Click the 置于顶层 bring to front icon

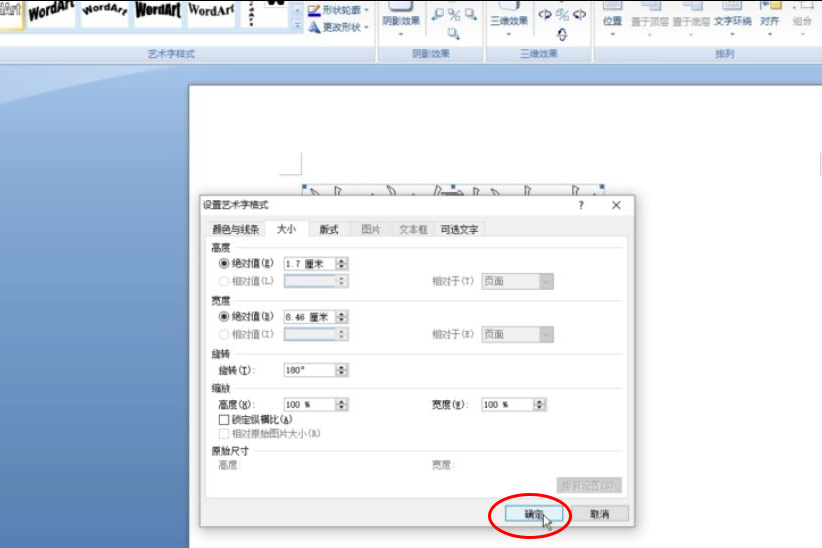point(650,18)
